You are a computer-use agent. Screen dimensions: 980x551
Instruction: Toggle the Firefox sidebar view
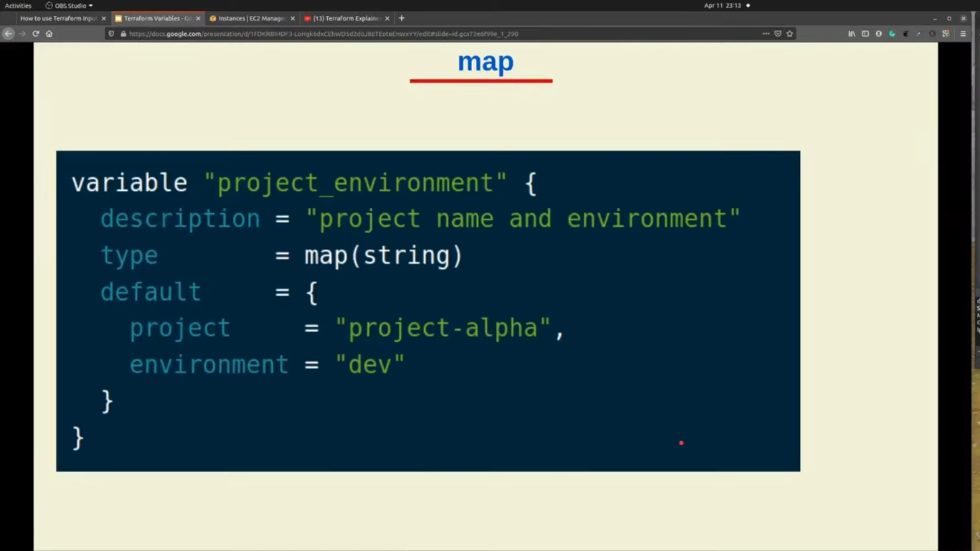(865, 34)
